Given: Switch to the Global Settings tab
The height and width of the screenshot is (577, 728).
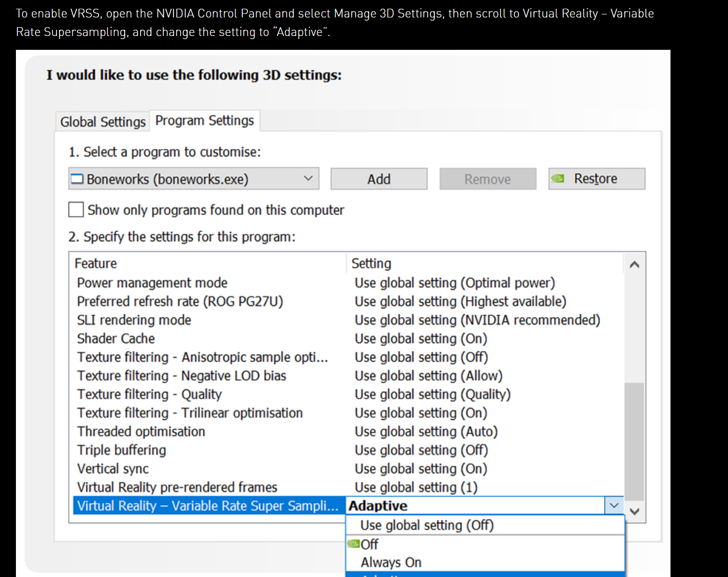Looking at the screenshot, I should (x=103, y=122).
